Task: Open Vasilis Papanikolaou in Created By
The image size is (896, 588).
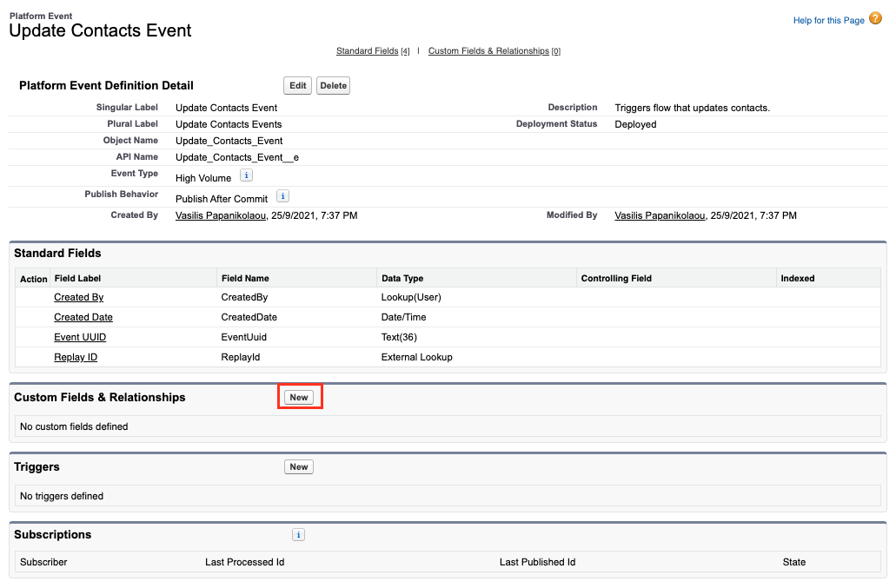Action: (x=222, y=215)
